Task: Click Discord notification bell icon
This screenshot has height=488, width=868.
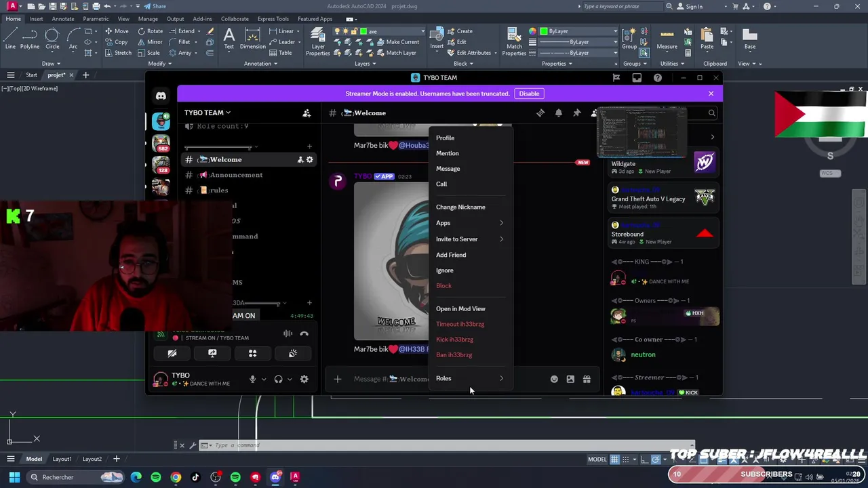Action: (558, 113)
